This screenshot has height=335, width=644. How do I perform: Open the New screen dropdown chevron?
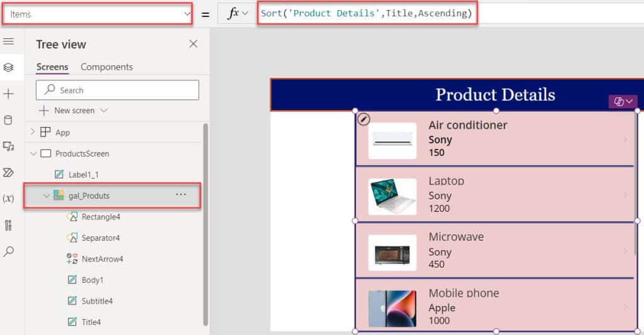coord(104,111)
